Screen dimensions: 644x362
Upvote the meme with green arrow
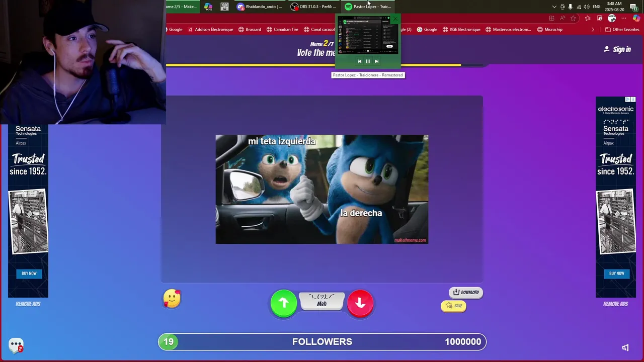pyautogui.click(x=284, y=303)
